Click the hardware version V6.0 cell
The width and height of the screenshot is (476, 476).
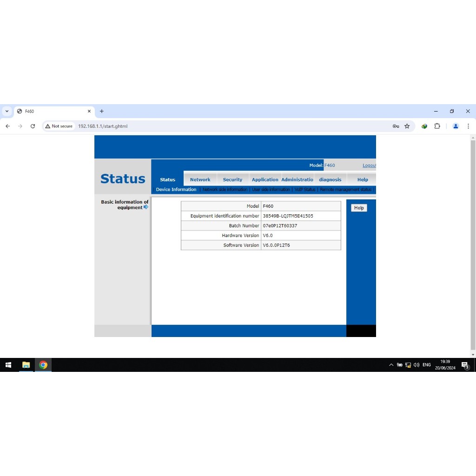pyautogui.click(x=301, y=235)
